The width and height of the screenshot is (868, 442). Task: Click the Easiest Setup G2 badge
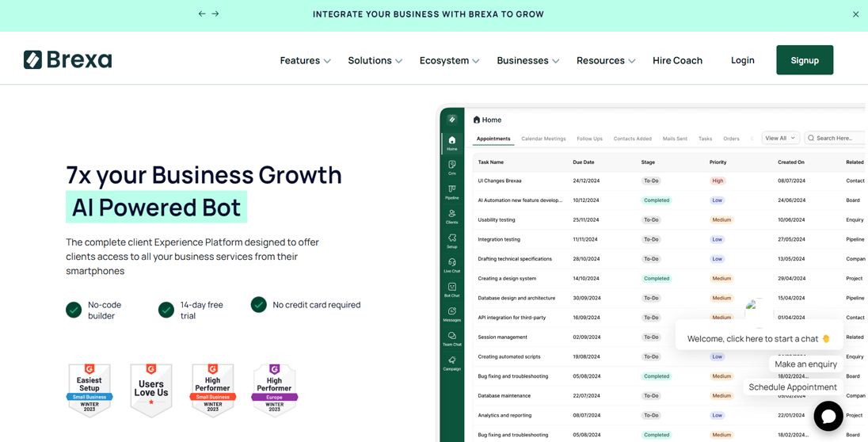pyautogui.click(x=89, y=390)
